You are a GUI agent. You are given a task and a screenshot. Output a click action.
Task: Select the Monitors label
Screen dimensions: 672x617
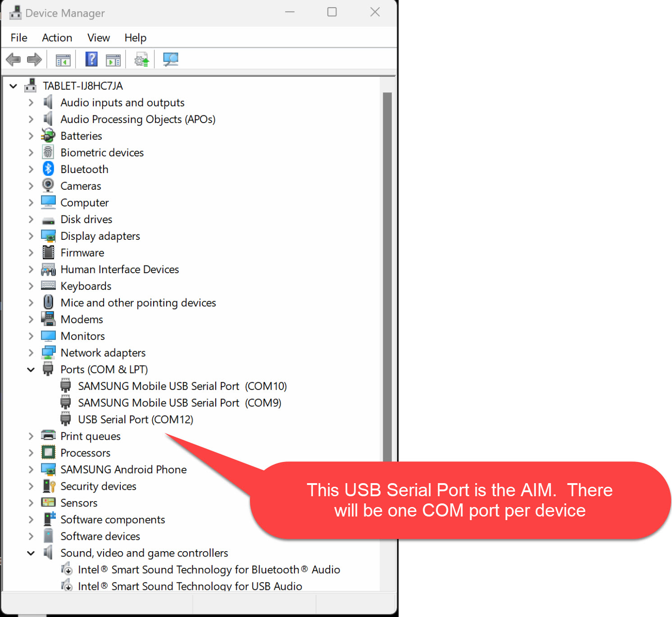(x=83, y=336)
